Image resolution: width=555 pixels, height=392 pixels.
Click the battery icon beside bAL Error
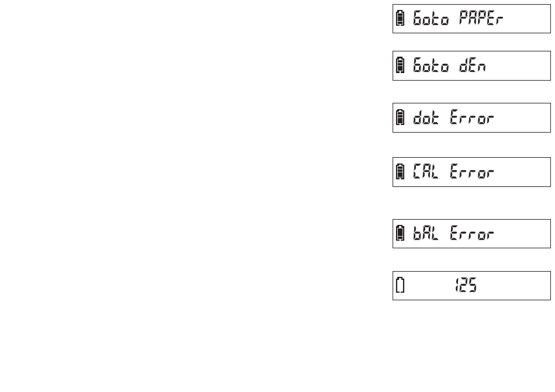point(400,233)
